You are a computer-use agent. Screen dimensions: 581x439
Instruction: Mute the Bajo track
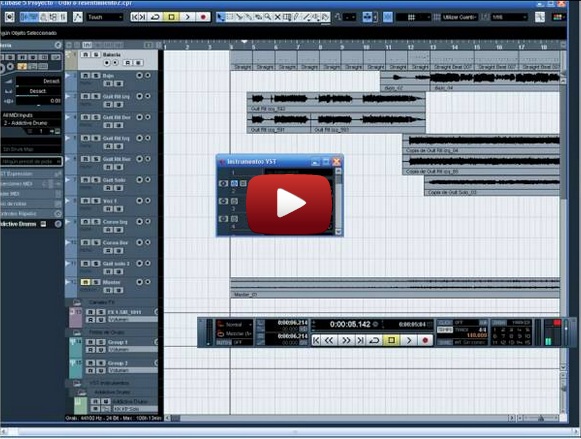click(86, 76)
